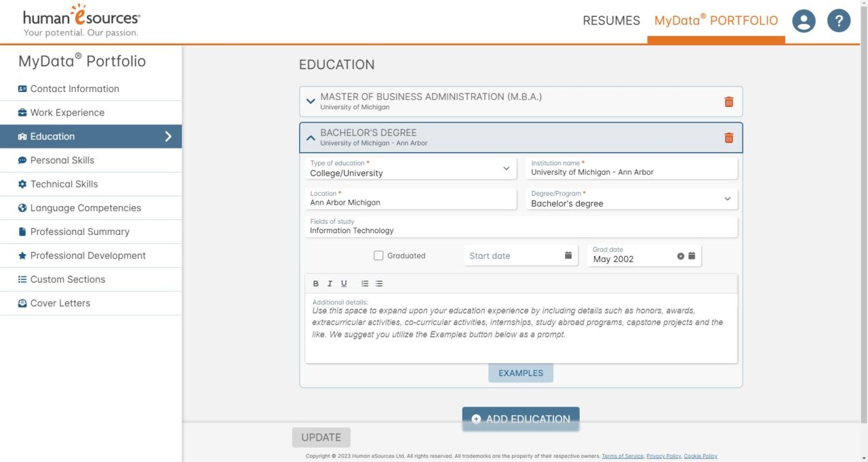This screenshot has width=868, height=462.
Task: Click the ADD EDUCATION button
Action: click(x=521, y=418)
